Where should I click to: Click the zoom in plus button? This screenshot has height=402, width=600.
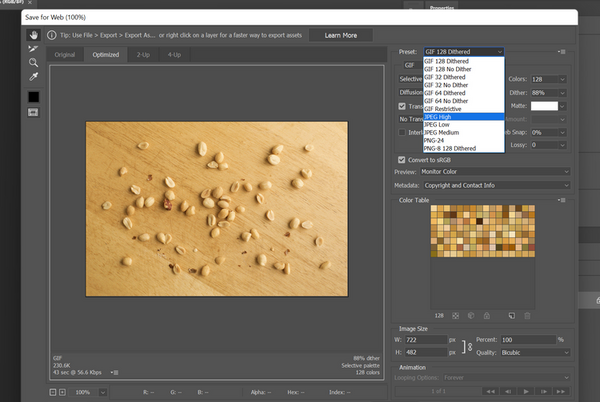(x=62, y=392)
